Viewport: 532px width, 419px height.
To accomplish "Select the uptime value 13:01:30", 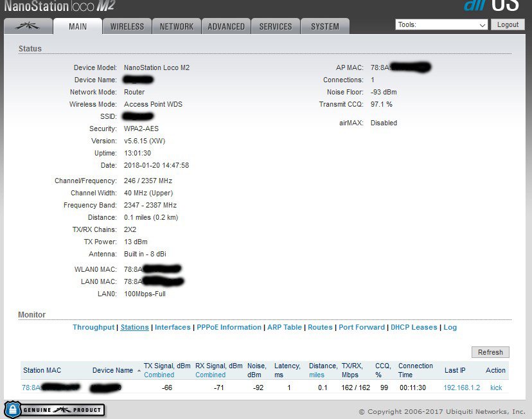I will [x=137, y=153].
